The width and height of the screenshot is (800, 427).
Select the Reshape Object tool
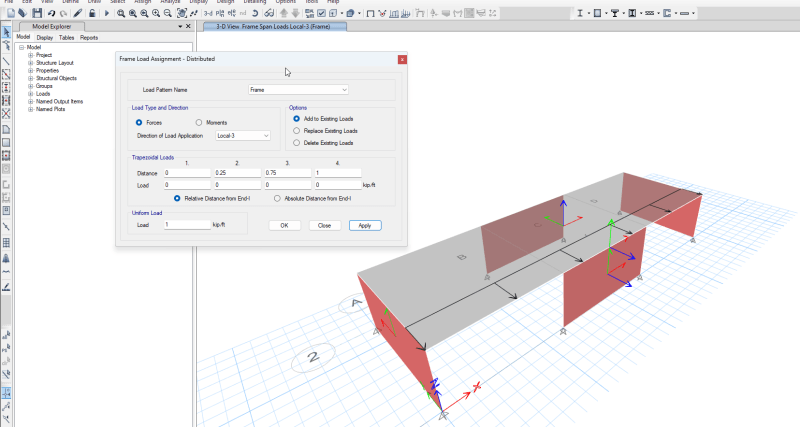(6, 46)
